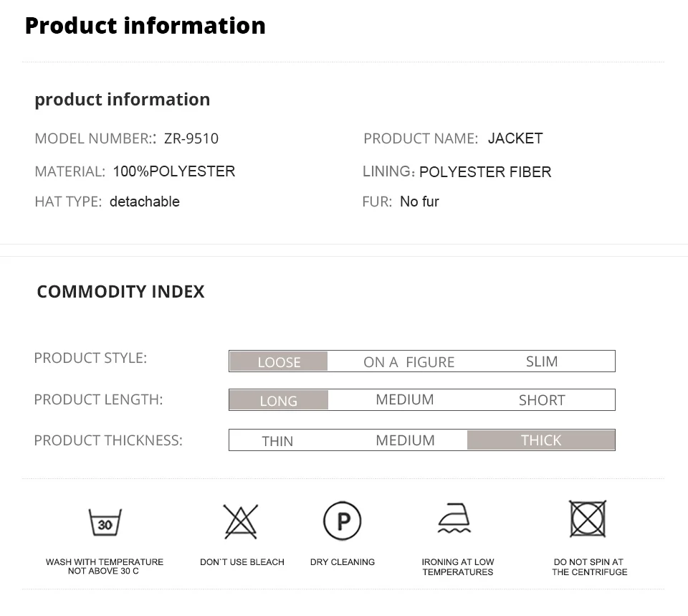Choose SHORT product length option
The height and width of the screenshot is (616, 688).
pyautogui.click(x=542, y=400)
